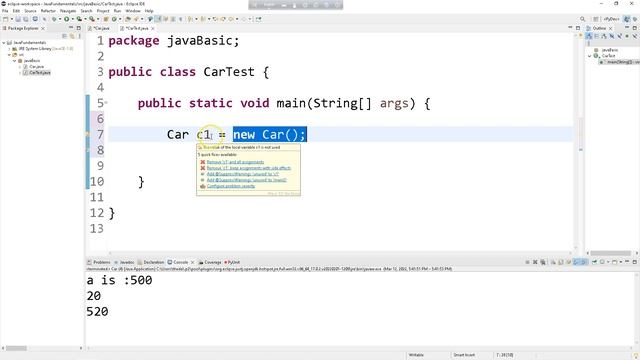Collapse the javaBasic package node
The height and width of the screenshot is (360, 640).
[x=14, y=60]
